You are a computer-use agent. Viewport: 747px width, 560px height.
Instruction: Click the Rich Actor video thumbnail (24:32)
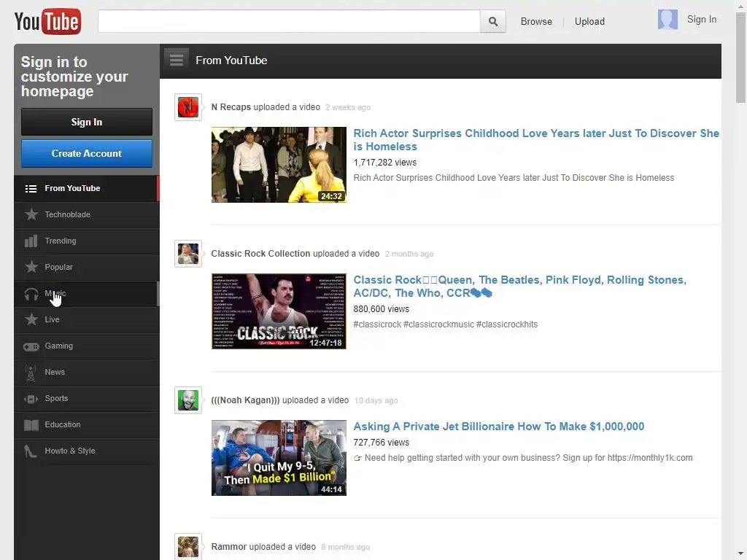(279, 165)
